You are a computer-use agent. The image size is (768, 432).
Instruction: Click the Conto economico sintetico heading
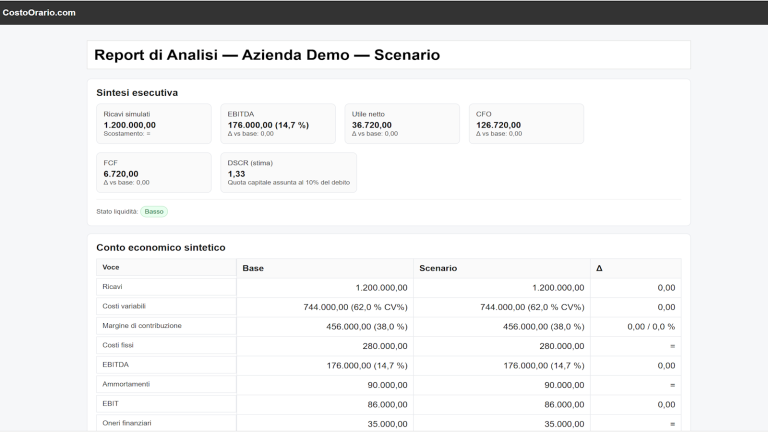pyautogui.click(x=160, y=247)
